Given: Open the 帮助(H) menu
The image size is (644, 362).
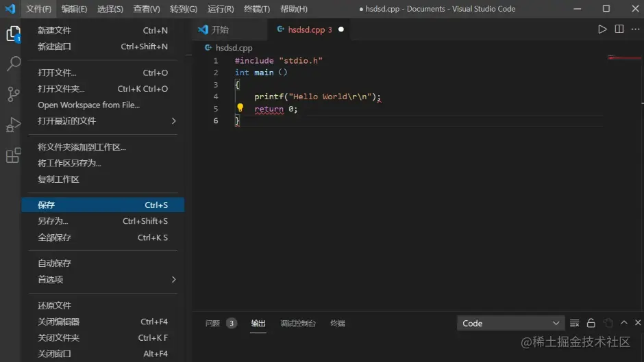Looking at the screenshot, I should point(294,9).
